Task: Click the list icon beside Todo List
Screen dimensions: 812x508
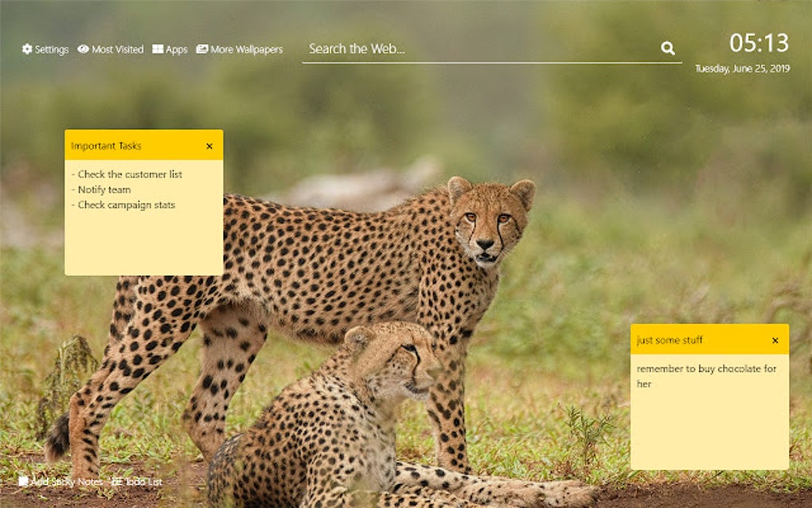Action: [115, 482]
